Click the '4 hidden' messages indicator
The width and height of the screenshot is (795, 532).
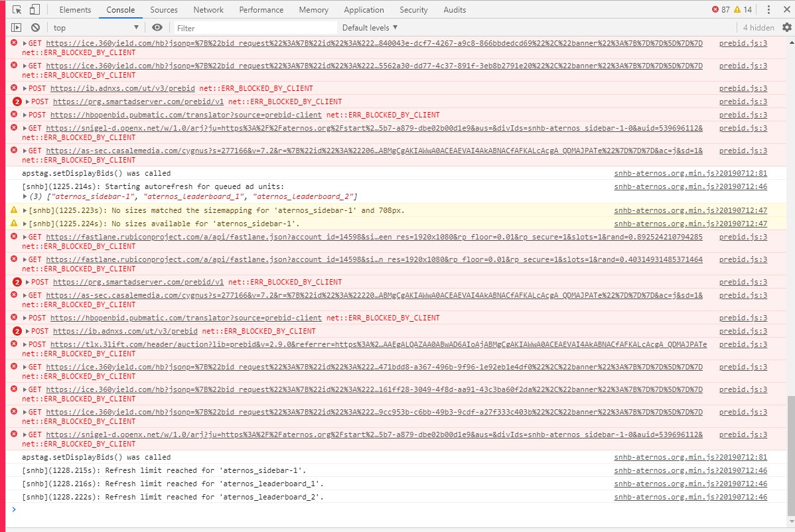point(759,27)
